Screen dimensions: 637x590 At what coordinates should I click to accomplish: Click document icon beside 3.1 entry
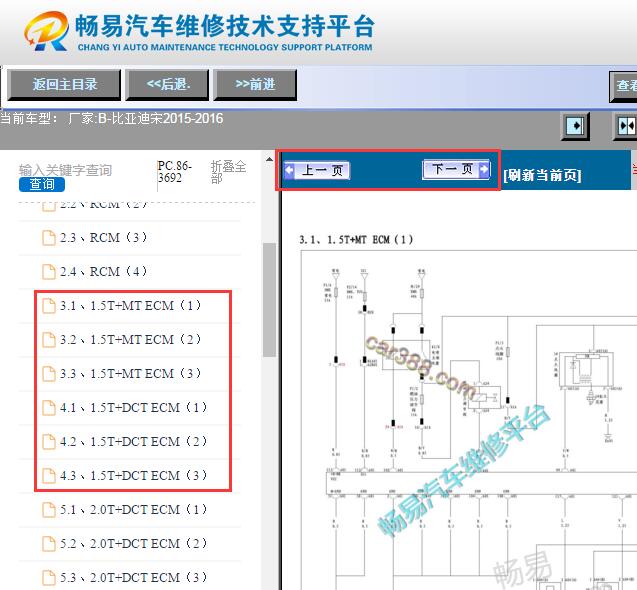pyautogui.click(x=49, y=306)
